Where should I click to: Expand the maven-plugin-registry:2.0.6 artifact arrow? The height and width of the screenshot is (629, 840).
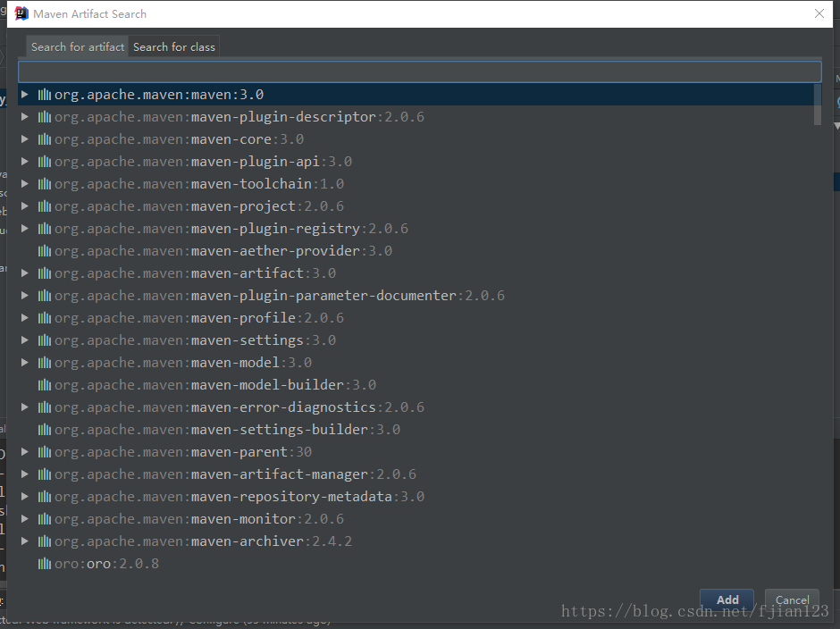point(25,228)
